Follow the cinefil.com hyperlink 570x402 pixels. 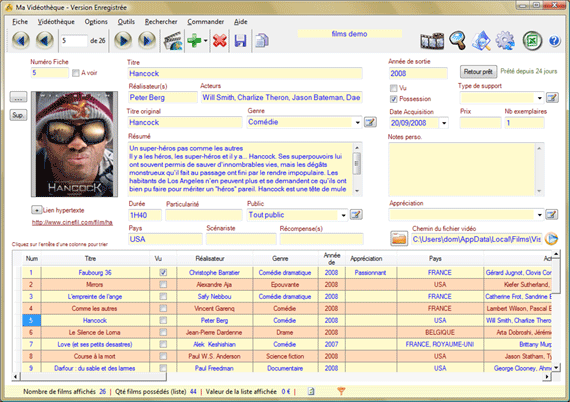[72, 222]
